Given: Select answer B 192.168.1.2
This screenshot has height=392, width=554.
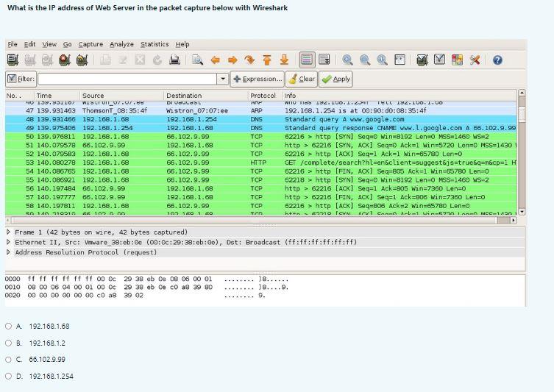Looking at the screenshot, I should (9, 343).
